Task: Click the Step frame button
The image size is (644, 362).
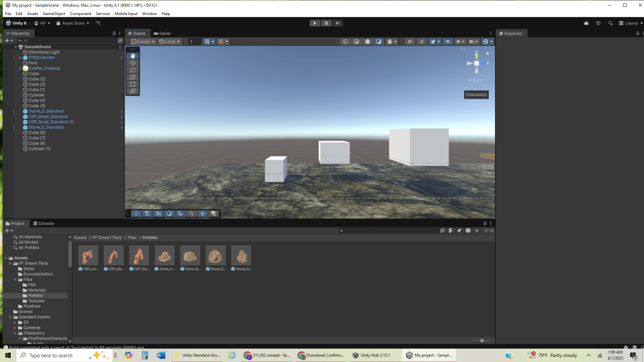Action: (x=338, y=23)
